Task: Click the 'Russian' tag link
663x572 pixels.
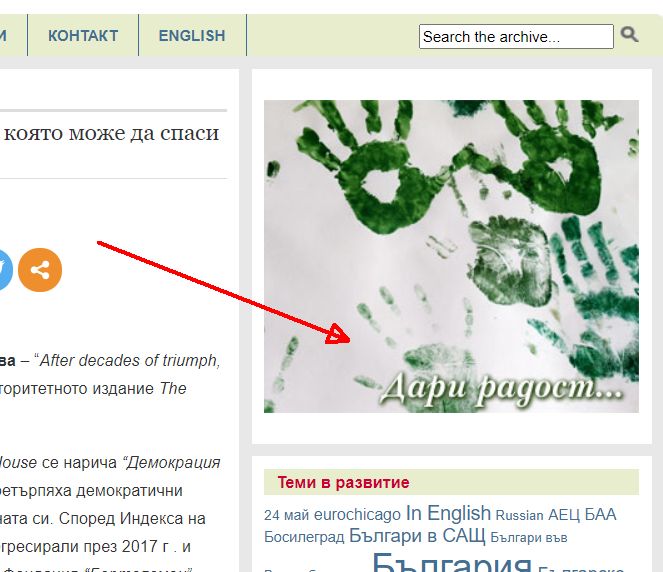Action: (x=519, y=516)
